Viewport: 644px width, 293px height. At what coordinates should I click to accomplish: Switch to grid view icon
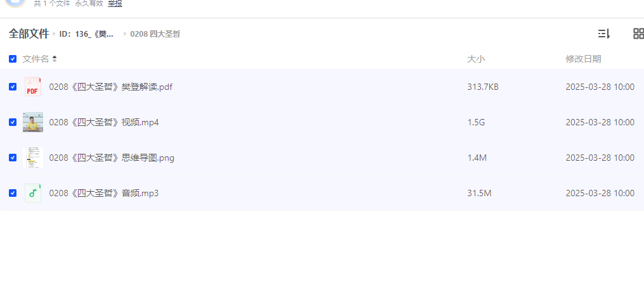[x=639, y=34]
